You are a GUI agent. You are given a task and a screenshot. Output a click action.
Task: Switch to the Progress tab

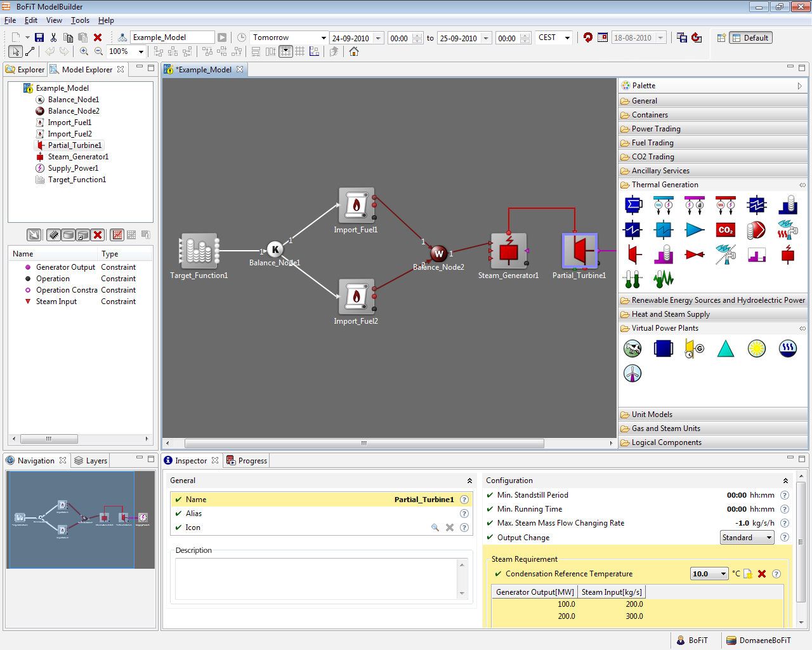247,461
